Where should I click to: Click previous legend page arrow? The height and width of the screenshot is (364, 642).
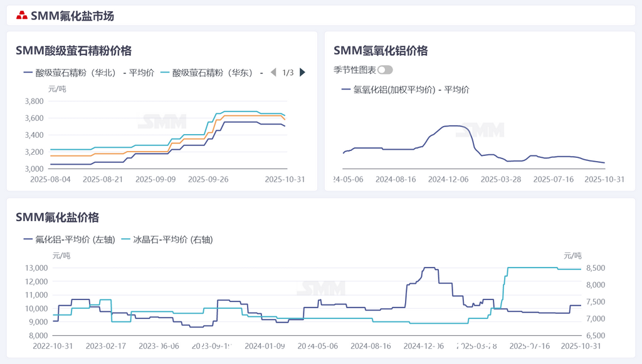coord(273,73)
